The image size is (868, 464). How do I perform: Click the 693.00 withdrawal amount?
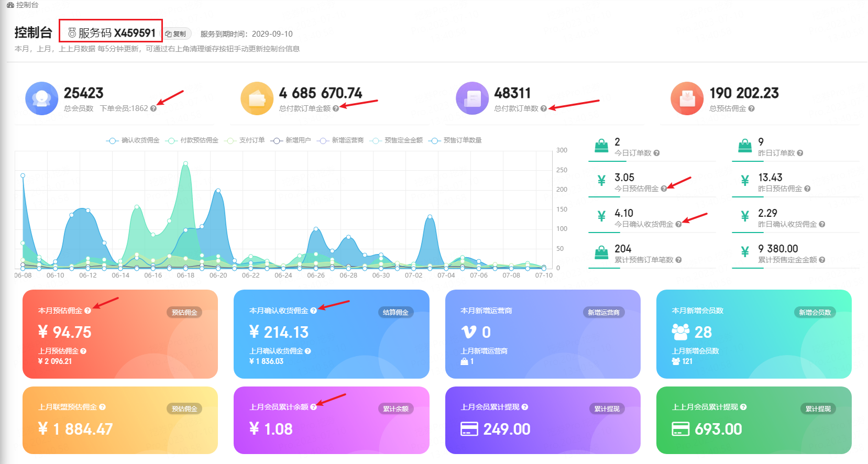[718, 429]
